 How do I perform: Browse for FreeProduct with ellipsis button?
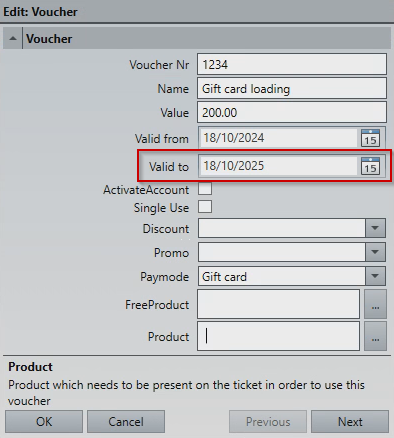coord(375,304)
